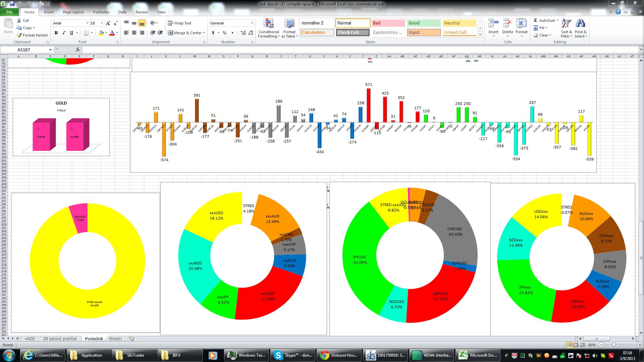
Task: Click the AutoSum sigma icon
Action: pyautogui.click(x=536, y=20)
